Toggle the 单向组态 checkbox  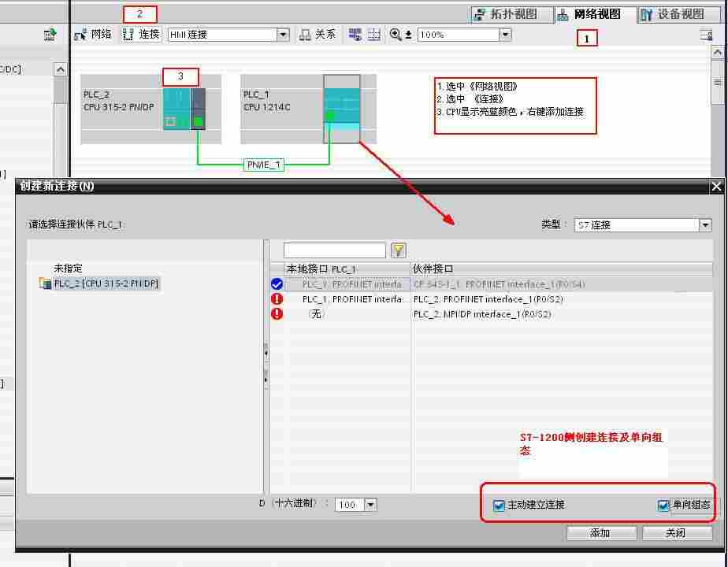663,506
